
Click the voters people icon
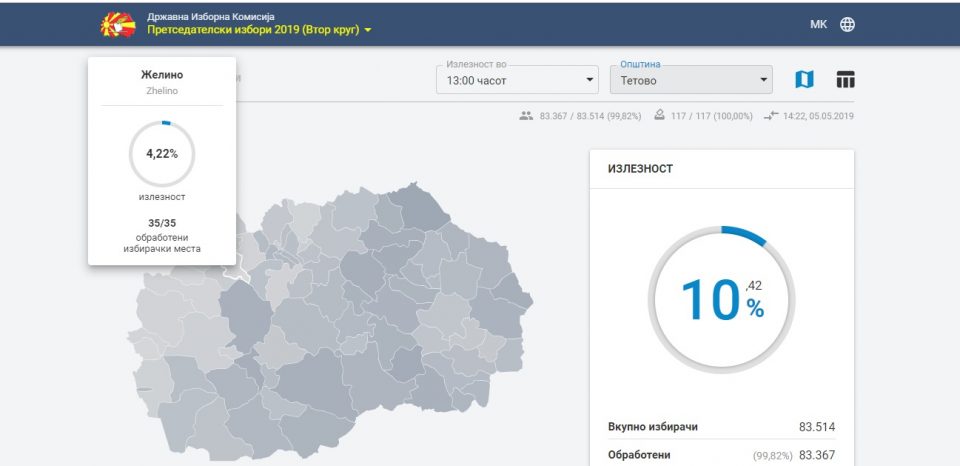[x=526, y=115]
